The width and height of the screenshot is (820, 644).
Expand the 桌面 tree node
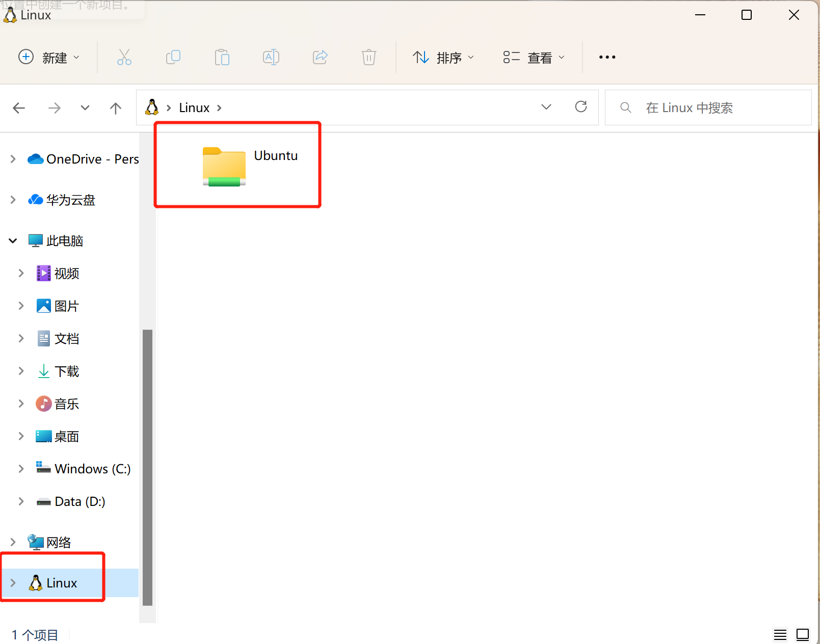(x=21, y=436)
